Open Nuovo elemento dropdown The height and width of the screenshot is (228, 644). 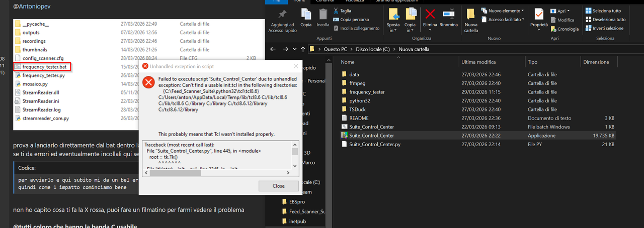(x=502, y=11)
